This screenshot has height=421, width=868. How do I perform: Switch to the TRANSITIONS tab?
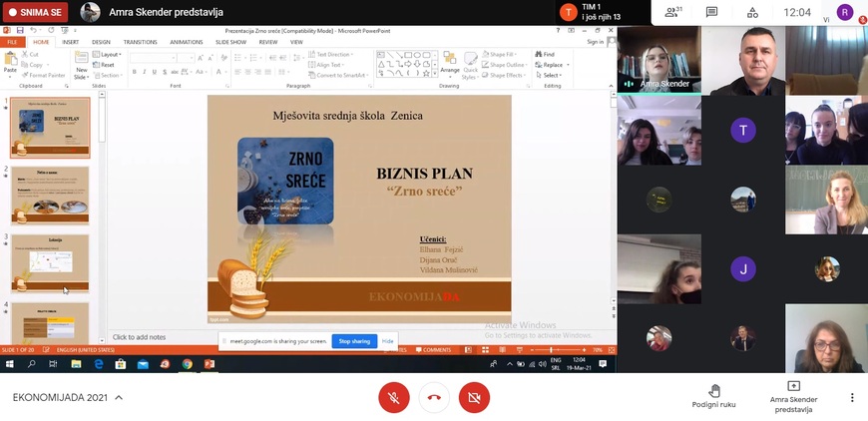point(140,42)
